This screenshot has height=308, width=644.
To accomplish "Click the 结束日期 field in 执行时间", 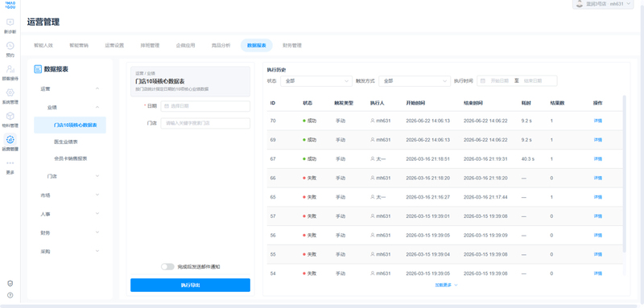I will (x=533, y=80).
